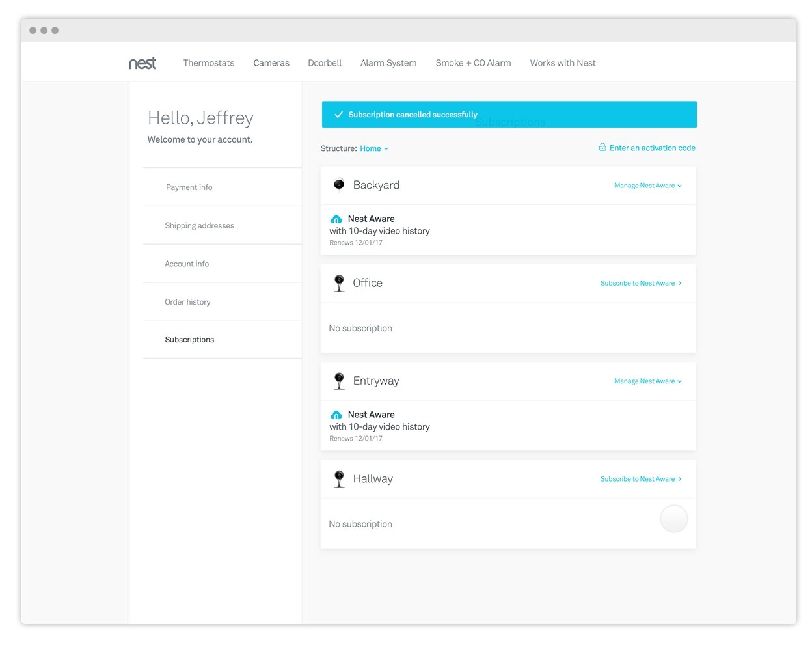Viewport: 812px width, 647px height.
Task: Click the Office camera name
Action: (x=368, y=283)
